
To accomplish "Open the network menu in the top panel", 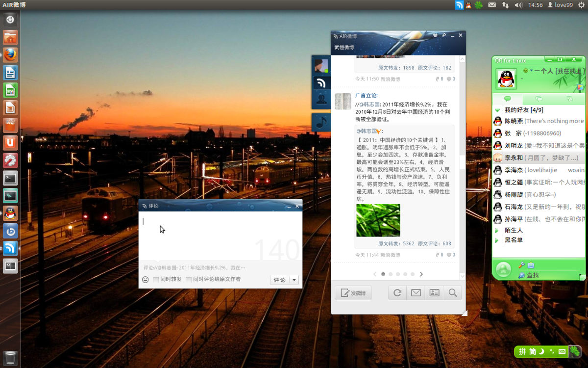I will click(505, 5).
